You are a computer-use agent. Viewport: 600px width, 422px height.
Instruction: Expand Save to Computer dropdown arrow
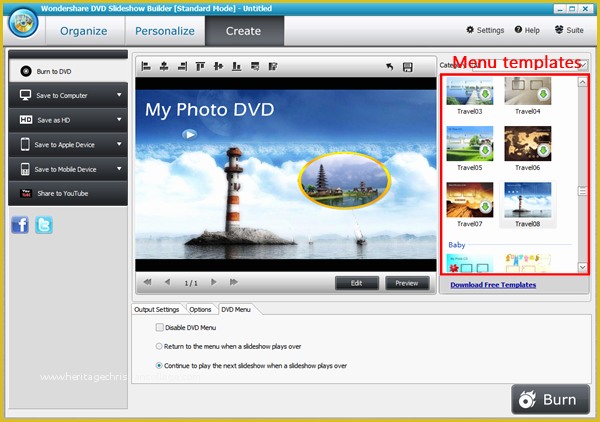(119, 95)
